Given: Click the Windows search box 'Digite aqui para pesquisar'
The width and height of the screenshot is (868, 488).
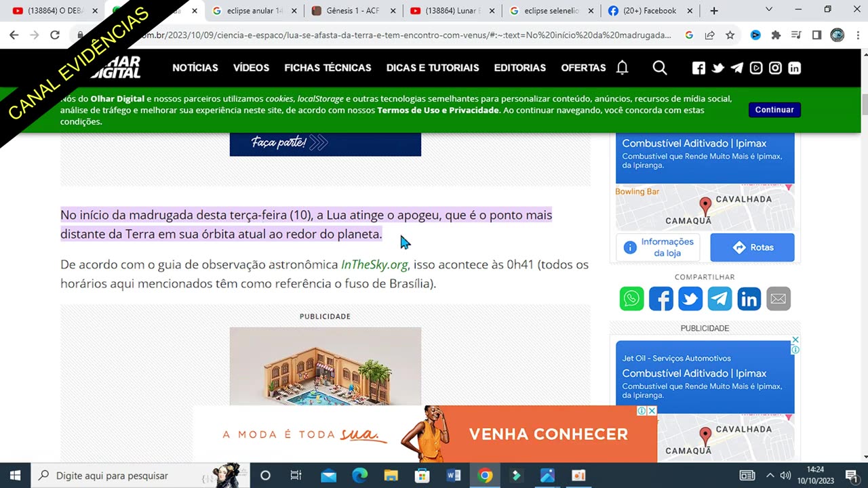Looking at the screenshot, I should tap(140, 476).
